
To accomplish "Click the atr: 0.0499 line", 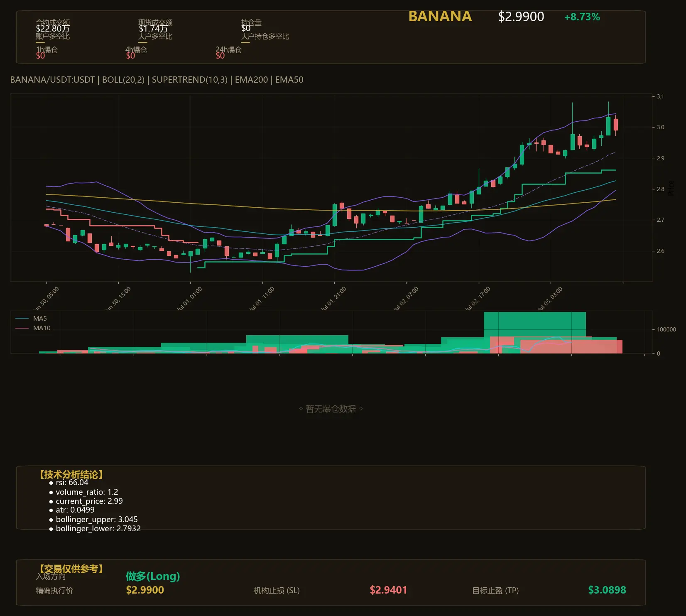I will tap(75, 510).
